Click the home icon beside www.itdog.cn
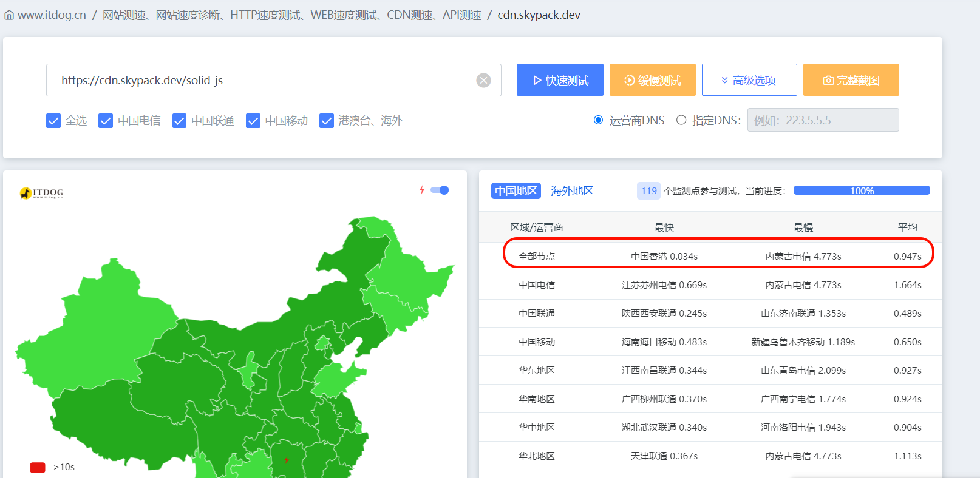This screenshot has width=980, height=478. [9, 15]
